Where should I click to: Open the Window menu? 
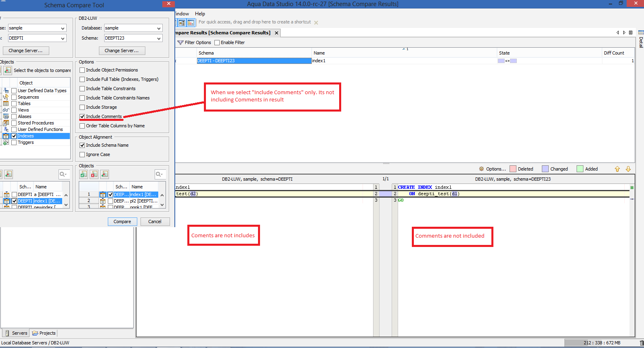(x=182, y=13)
